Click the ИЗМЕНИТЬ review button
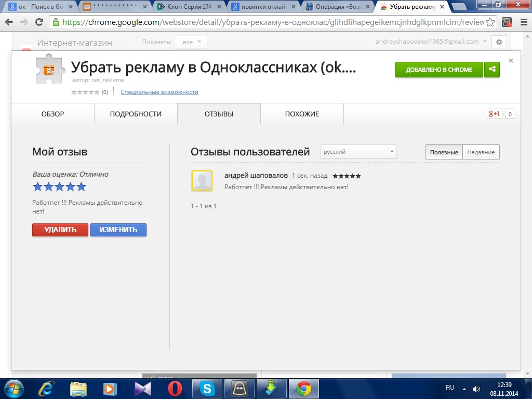Viewport: 532px width, 399px height. point(118,230)
